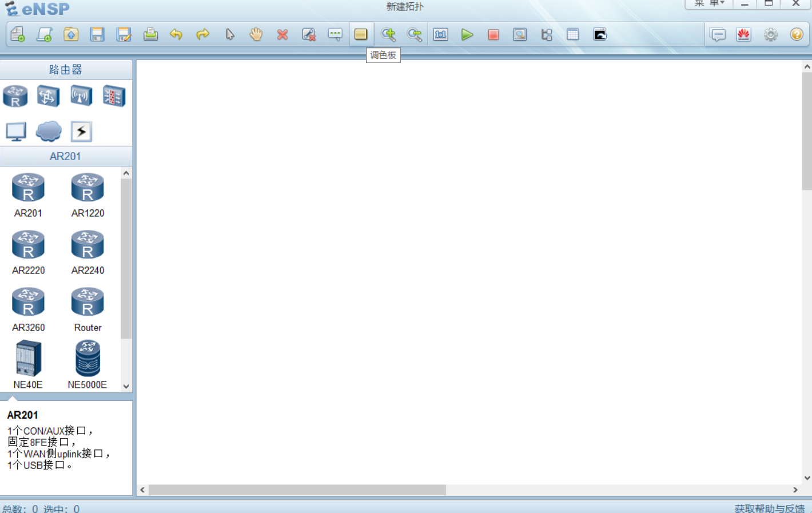812x513 pixels.
Task: Click device list scroll up arrow
Action: tap(126, 173)
